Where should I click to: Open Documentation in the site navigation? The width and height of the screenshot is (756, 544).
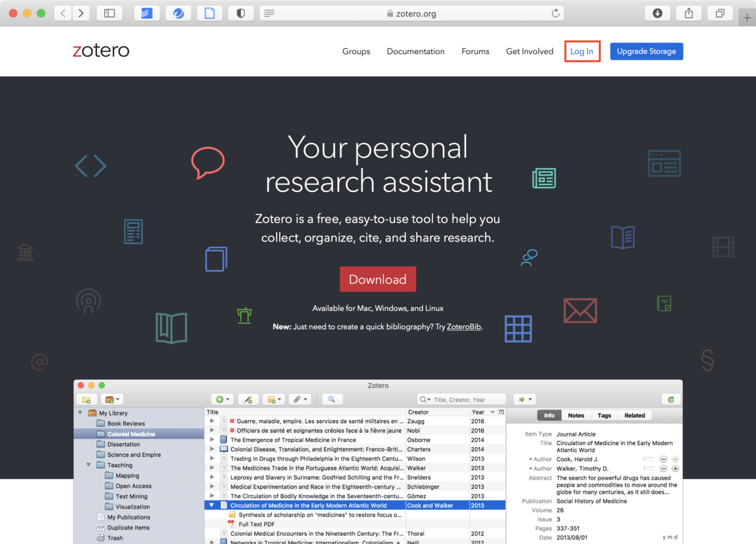[416, 52]
